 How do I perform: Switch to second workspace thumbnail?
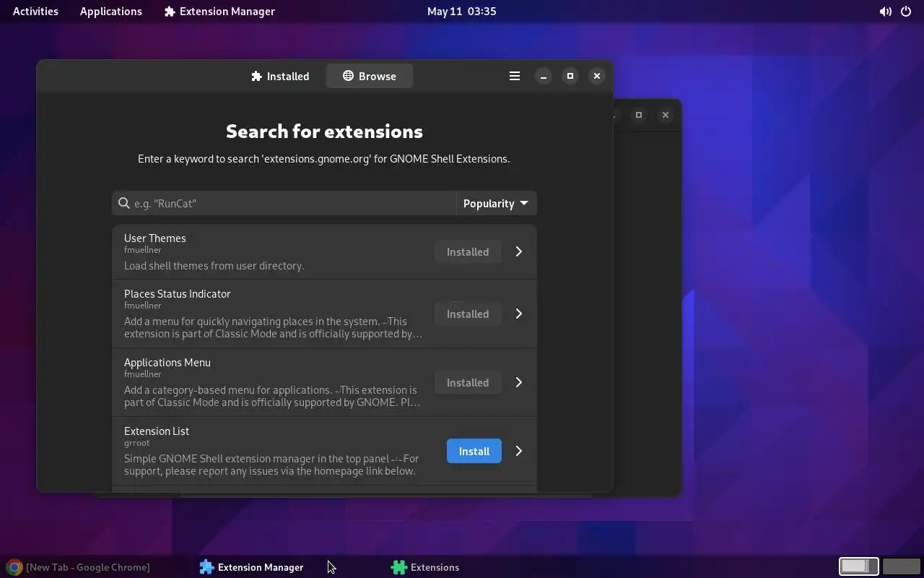901,566
